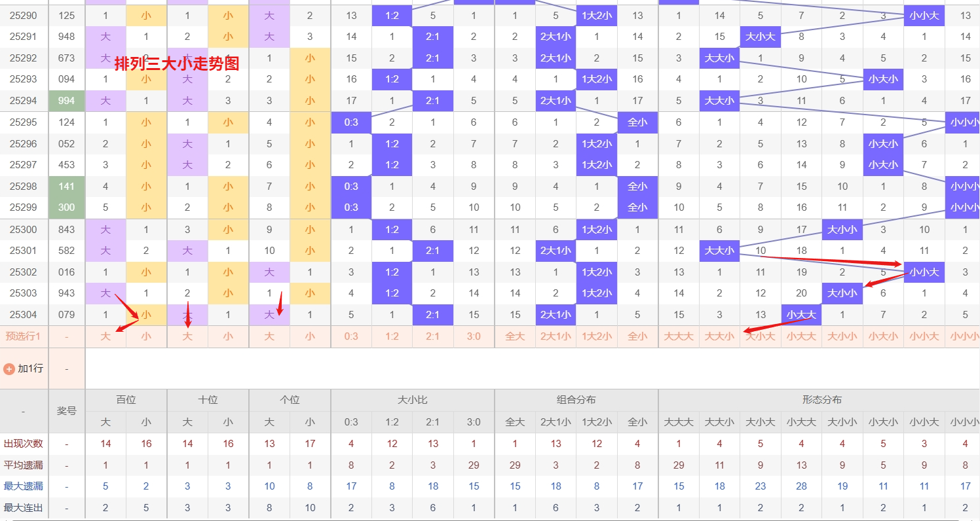The height and width of the screenshot is (521, 980).
Task: Click the plus icon beside 加1行
Action: tap(9, 368)
